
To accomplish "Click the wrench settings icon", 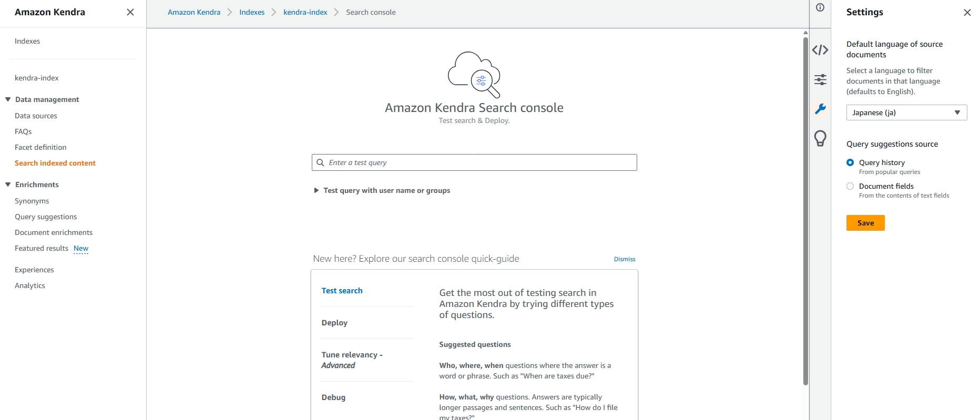I will pyautogui.click(x=820, y=109).
